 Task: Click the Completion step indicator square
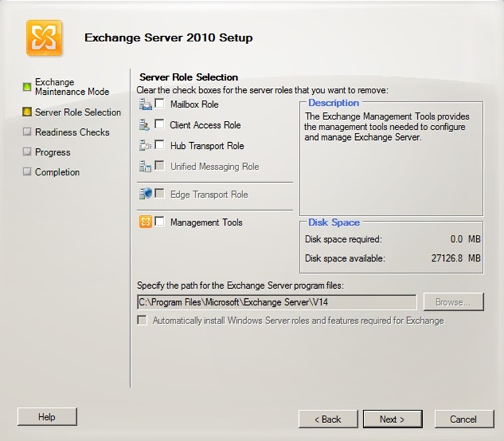tap(27, 171)
